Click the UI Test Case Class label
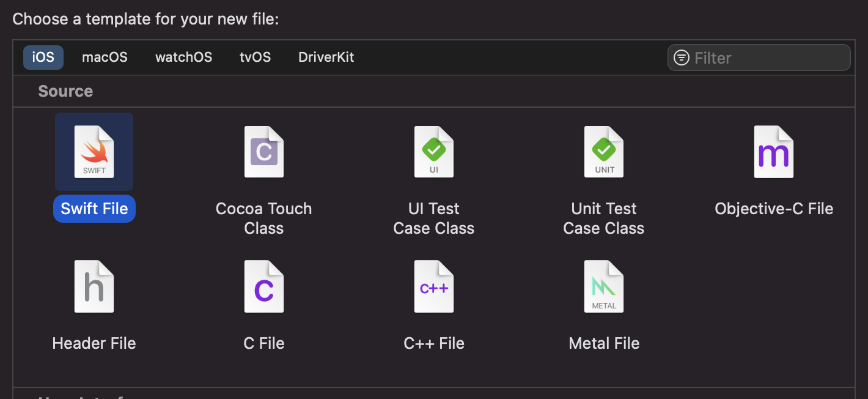 pos(434,218)
